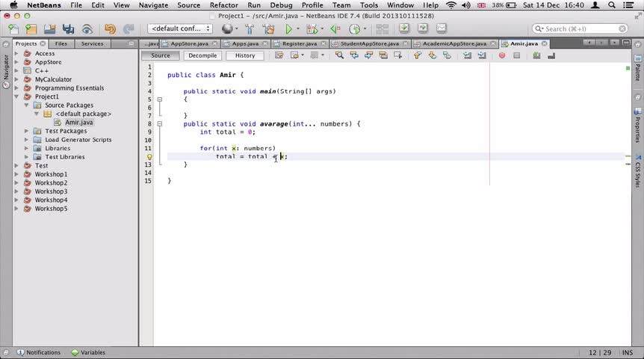Click the Clean and Build broom icon
The height and width of the screenshot is (359, 644).
268,28
